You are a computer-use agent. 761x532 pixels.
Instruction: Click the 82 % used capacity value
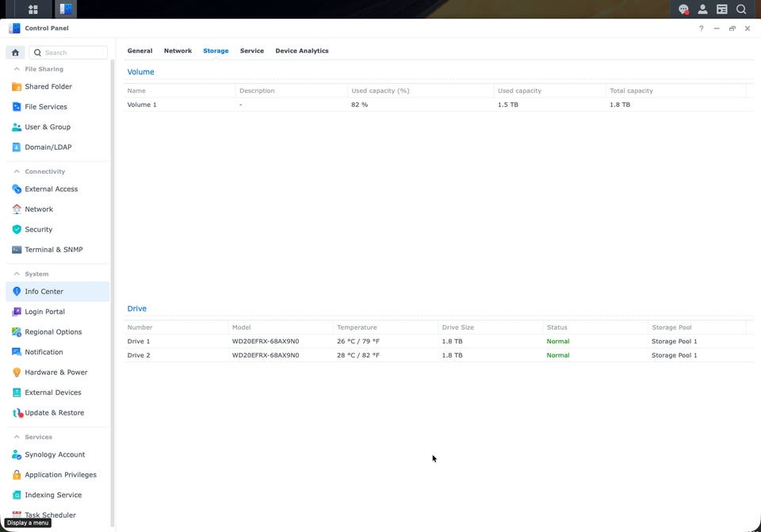[360, 105]
